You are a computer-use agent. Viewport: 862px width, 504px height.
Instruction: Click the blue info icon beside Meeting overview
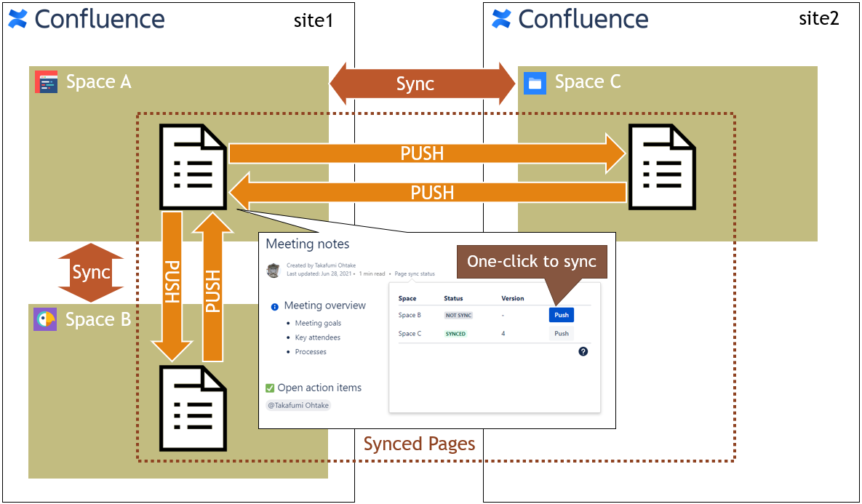[274, 307]
